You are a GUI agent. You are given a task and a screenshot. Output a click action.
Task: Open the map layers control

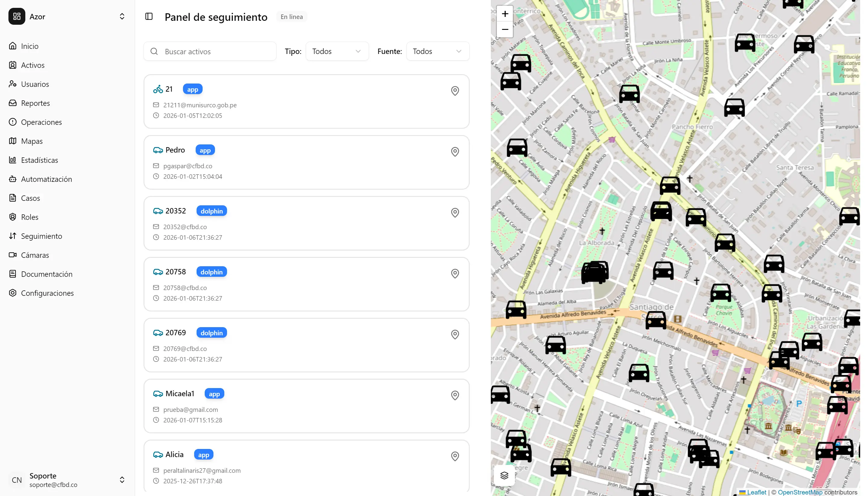tap(504, 475)
